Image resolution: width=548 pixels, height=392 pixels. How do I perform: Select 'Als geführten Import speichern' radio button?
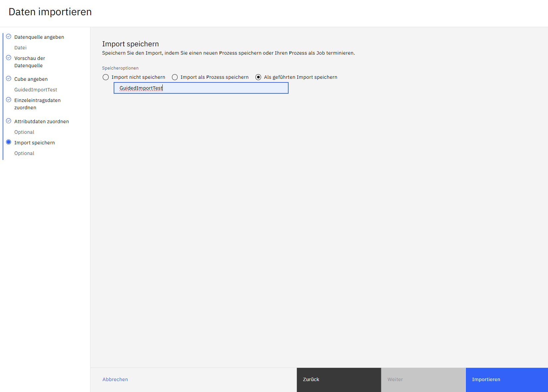tap(258, 77)
